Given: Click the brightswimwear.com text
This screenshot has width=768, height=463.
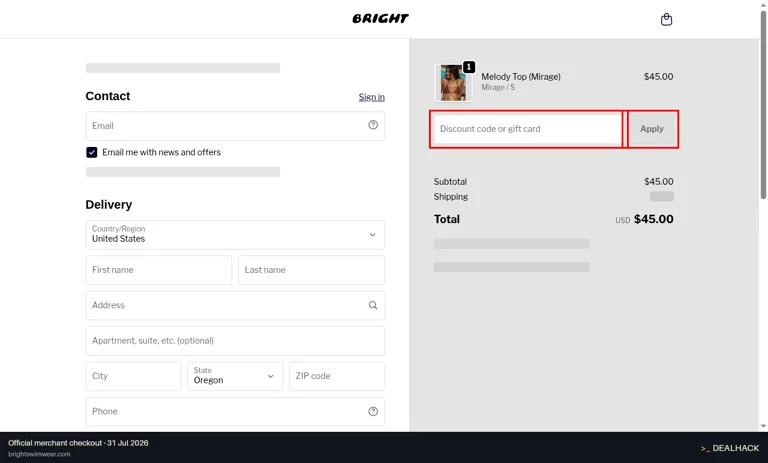Looking at the screenshot, I should tap(39, 454).
